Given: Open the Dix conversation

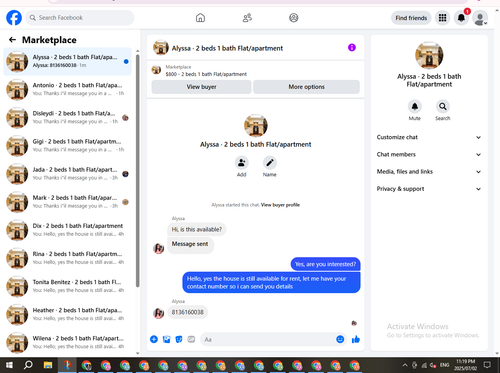Looking at the screenshot, I should pyautogui.click(x=67, y=230).
